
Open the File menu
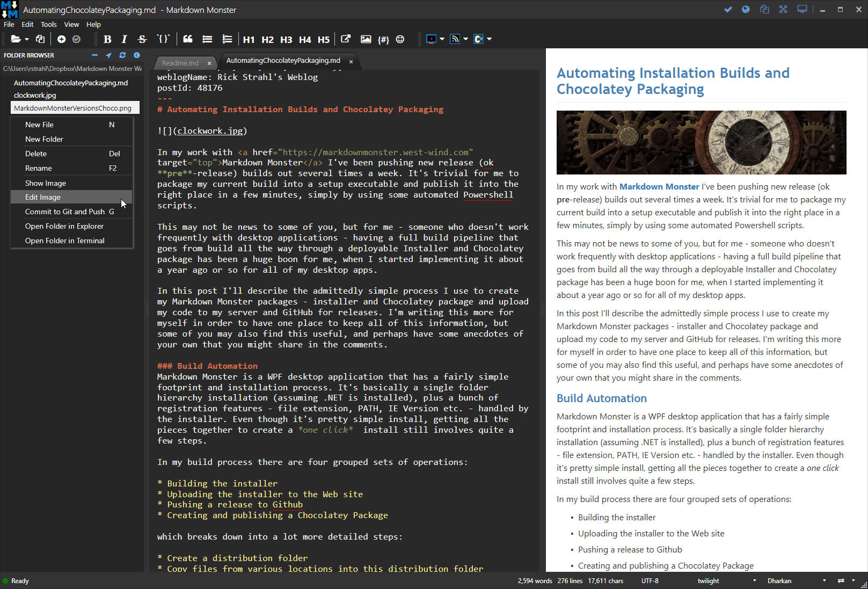click(9, 24)
